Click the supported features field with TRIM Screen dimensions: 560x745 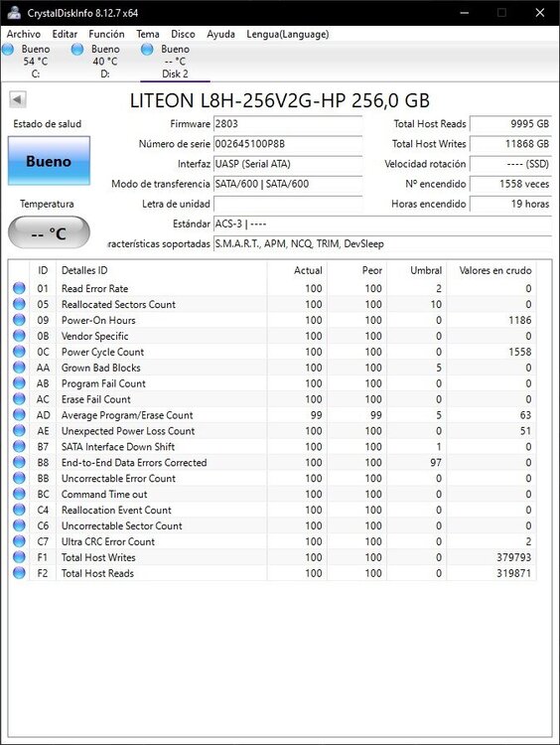(x=383, y=243)
